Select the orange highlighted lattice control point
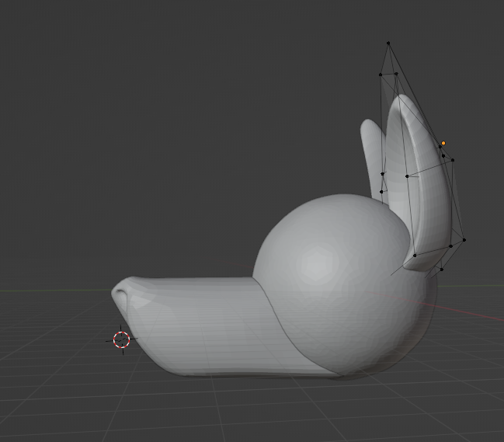 [443, 143]
